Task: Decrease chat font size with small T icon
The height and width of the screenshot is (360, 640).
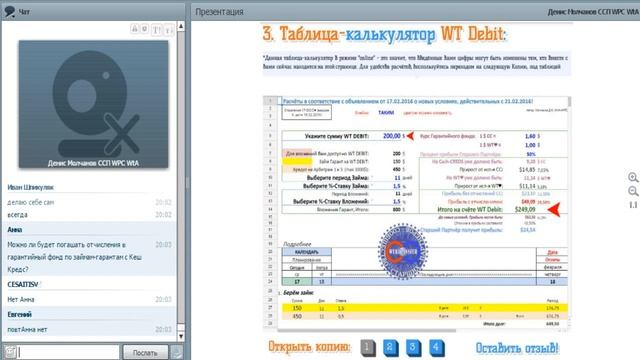Action: [169, 30]
